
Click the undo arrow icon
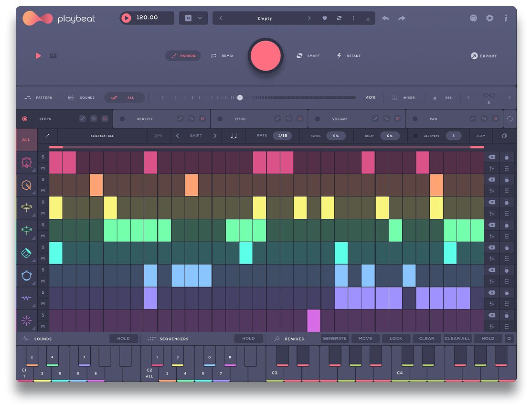pos(385,18)
